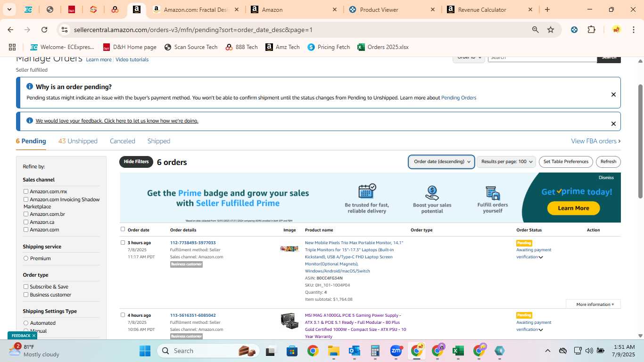Switch to Revenue Calculator browser tab
Screen dimensions: 644x362
click(490, 9)
